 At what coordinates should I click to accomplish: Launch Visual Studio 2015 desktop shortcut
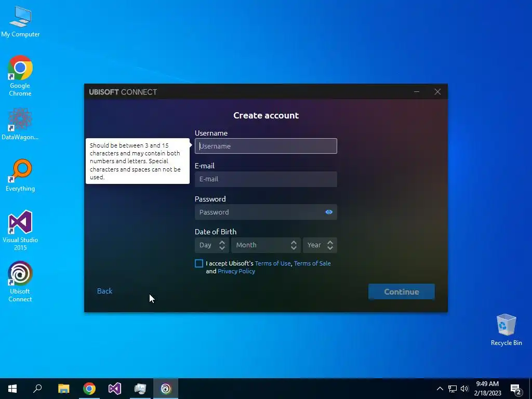(x=20, y=230)
